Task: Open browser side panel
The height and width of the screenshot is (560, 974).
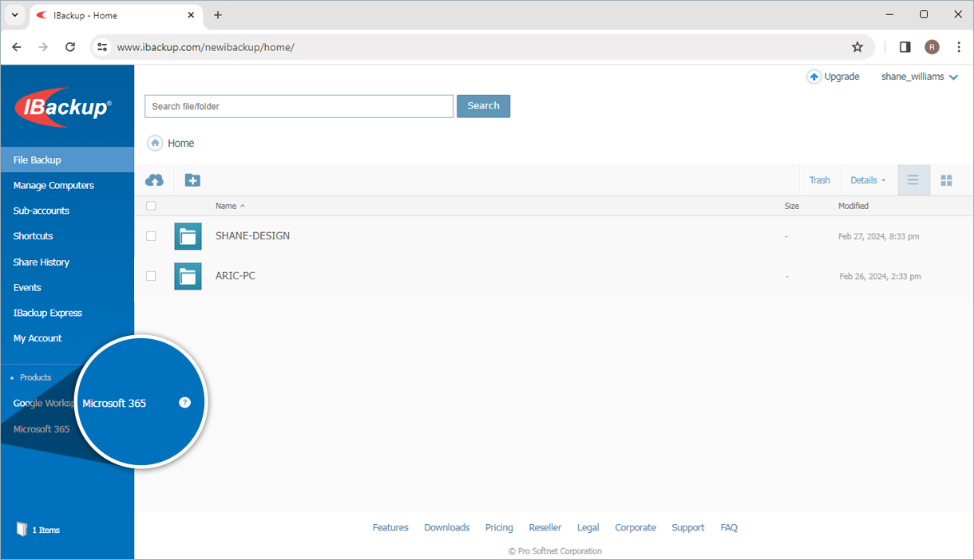Action: (905, 47)
